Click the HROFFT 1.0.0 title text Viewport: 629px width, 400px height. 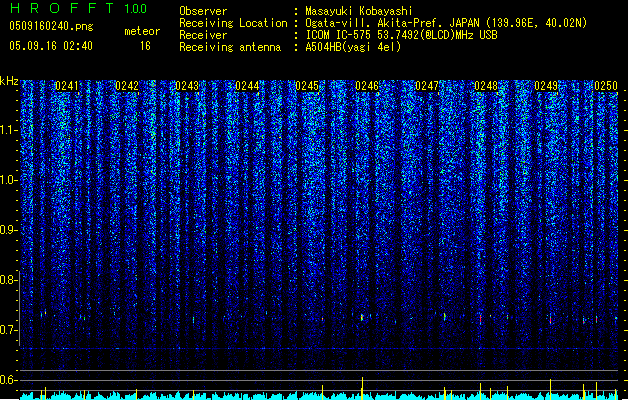pos(79,8)
